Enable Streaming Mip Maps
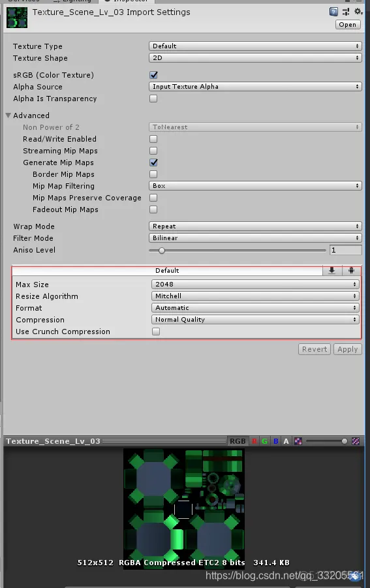The height and width of the screenshot is (588, 370). (153, 151)
